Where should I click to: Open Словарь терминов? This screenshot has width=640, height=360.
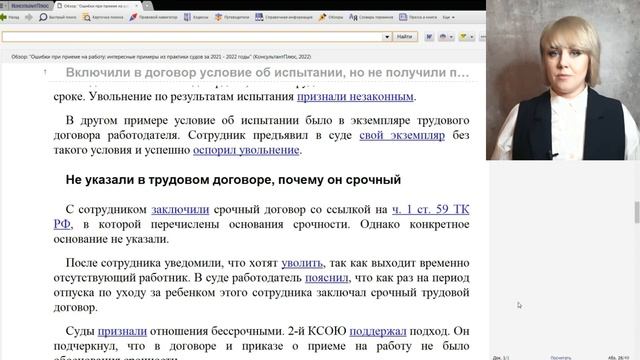pos(371,17)
